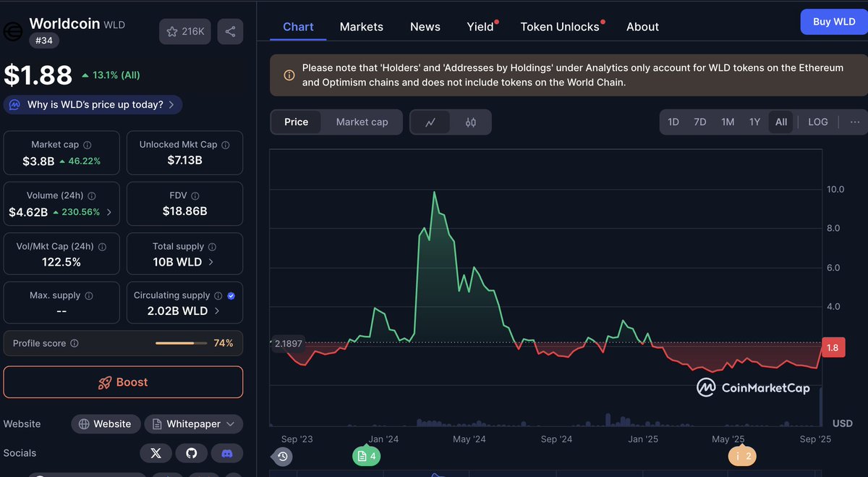Click the 74% profile score value
Viewport: 868px width, 477px height.
pos(224,343)
